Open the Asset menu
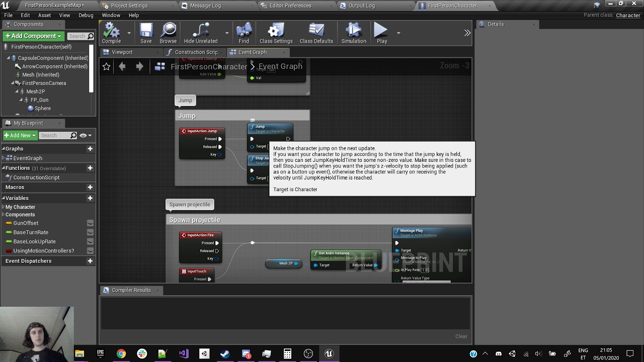Viewport: 644px width, 362px height. click(x=44, y=15)
